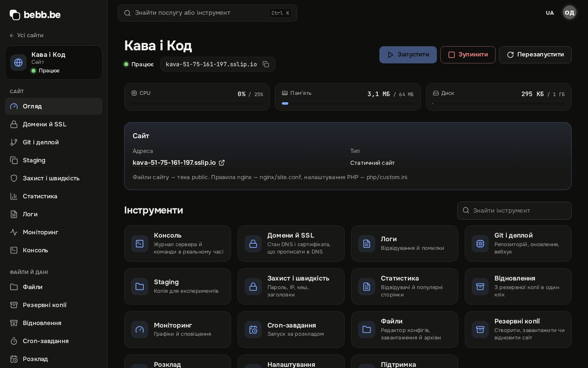Screen dimensions: 588x368
Task: Open Розклад in the sidebar
Action: pyautogui.click(x=53, y=359)
